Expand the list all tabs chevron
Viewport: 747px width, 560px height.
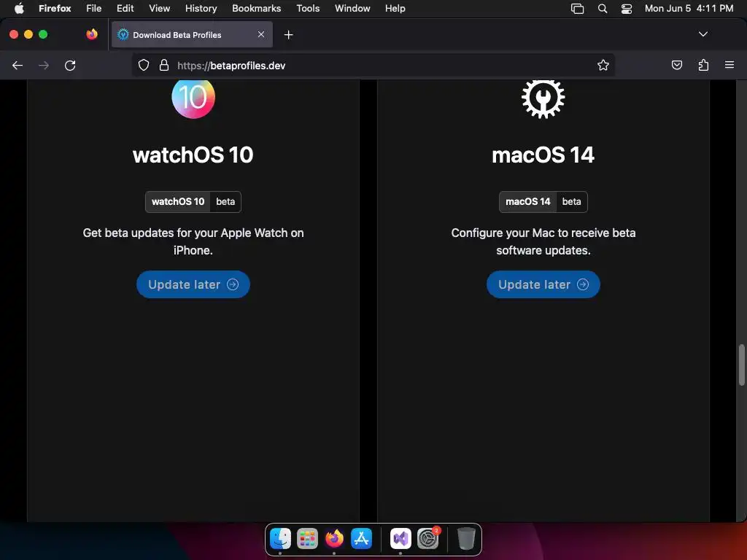[703, 34]
